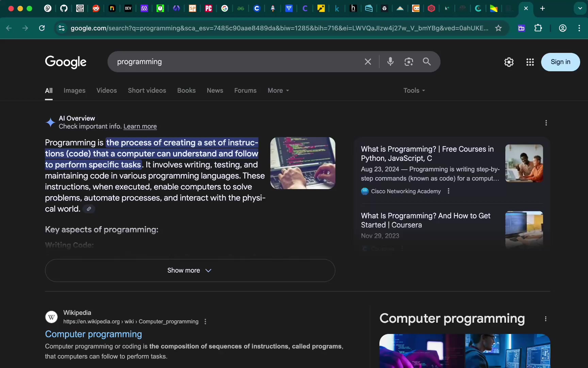Screen dimensions: 588x368
Task: Expand Show more in the AI Overview
Action: tap(190, 270)
